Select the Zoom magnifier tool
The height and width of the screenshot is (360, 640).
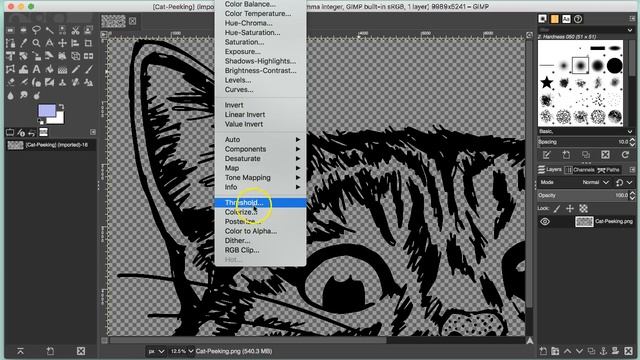point(36,43)
